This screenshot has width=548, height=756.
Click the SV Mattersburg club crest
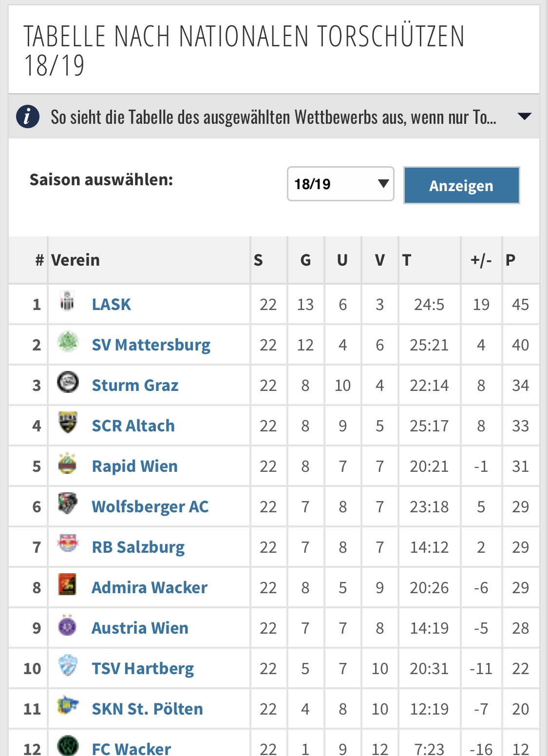[67, 342]
